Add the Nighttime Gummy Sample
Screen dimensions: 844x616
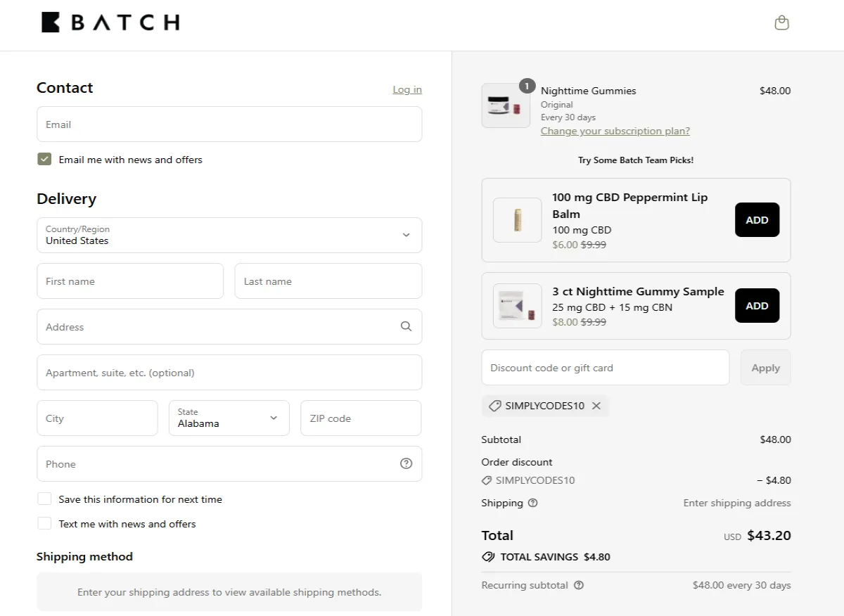point(757,306)
